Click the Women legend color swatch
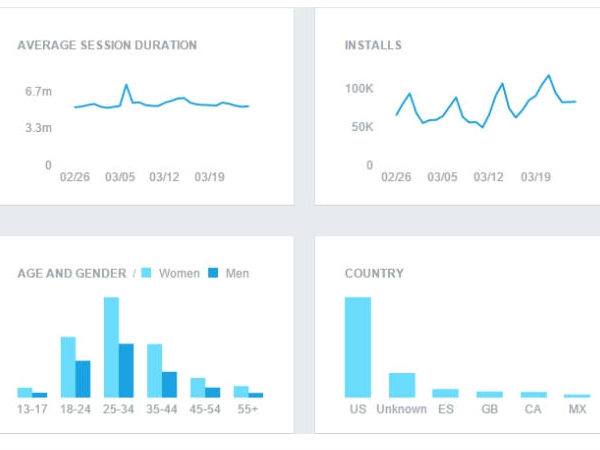 (x=147, y=273)
